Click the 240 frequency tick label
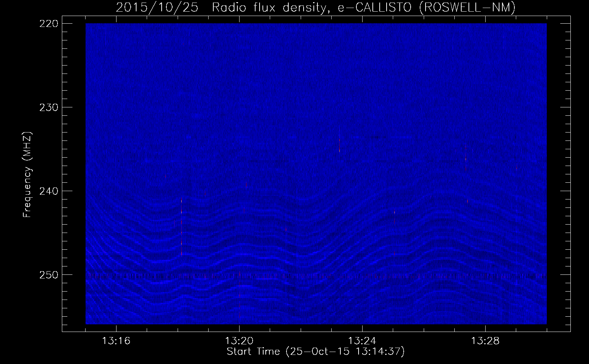The width and height of the screenshot is (589, 364). click(x=48, y=191)
